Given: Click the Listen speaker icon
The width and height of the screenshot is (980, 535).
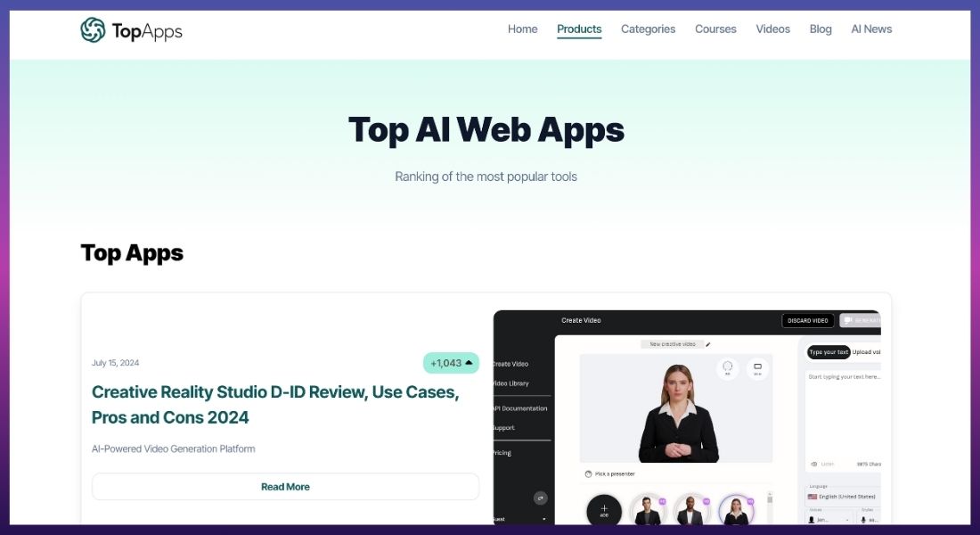Looking at the screenshot, I should click(x=813, y=465).
